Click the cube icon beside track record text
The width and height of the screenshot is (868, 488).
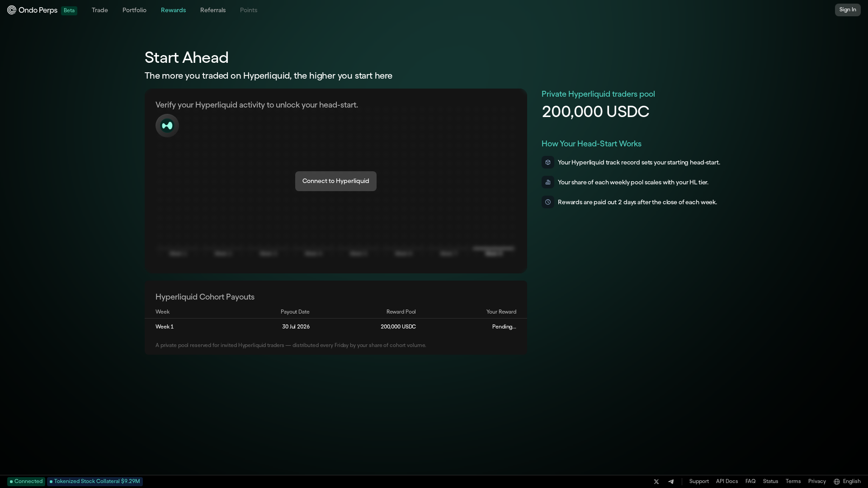[548, 162]
